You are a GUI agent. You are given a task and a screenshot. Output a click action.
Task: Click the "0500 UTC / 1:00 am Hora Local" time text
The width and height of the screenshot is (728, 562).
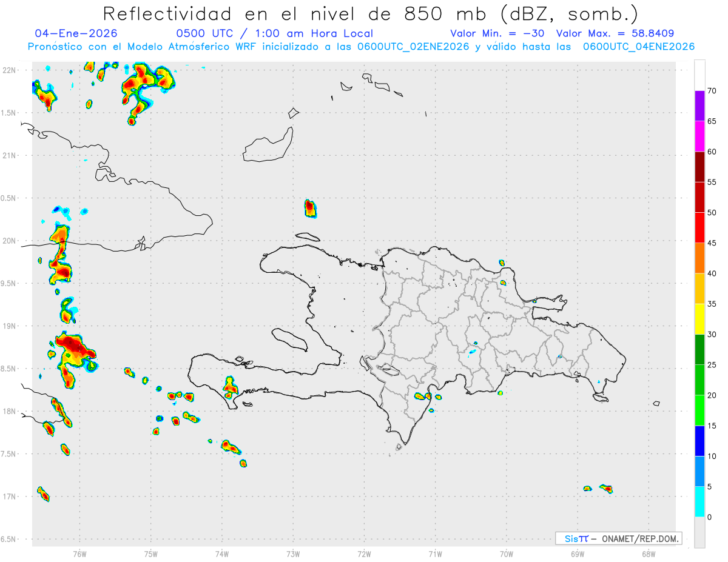pyautogui.click(x=274, y=33)
